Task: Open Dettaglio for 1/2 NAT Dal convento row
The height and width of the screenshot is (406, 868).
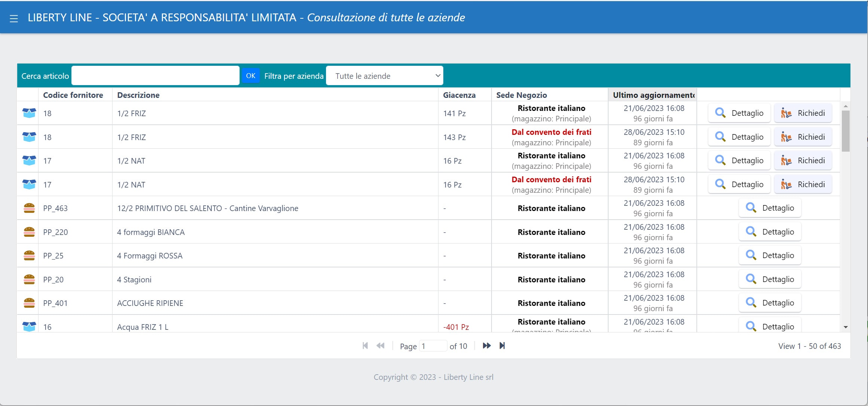Action: point(739,185)
